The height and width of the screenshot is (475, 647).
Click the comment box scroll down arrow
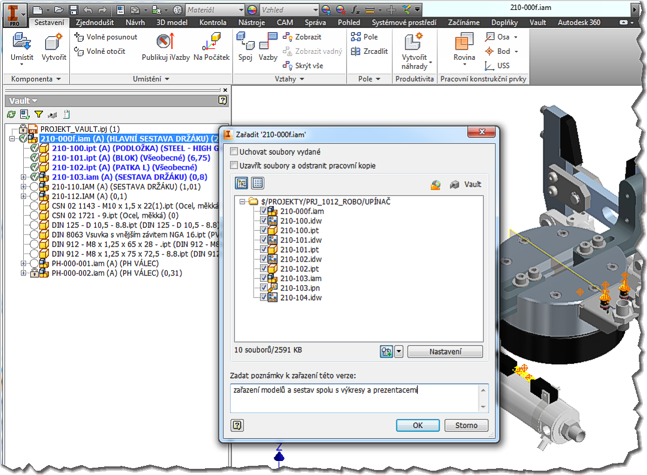484,406
